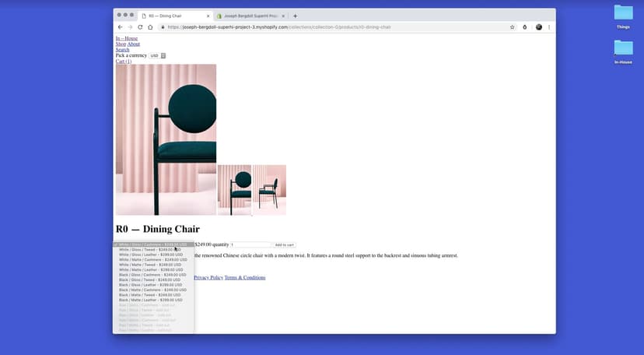Reload the page with the refresh icon
Image resolution: width=644 pixels, height=355 pixels.
[140, 27]
